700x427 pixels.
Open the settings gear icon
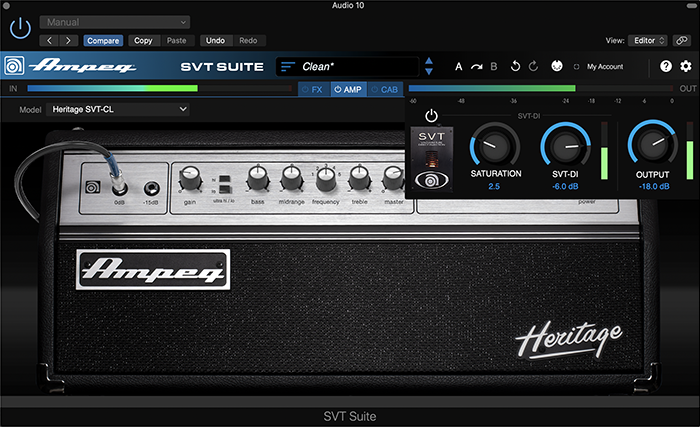click(x=686, y=66)
